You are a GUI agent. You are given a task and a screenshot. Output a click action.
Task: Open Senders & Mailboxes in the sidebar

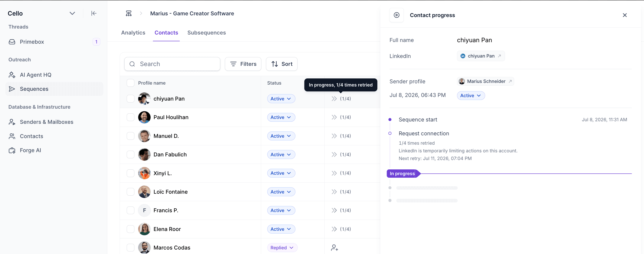pos(54,122)
